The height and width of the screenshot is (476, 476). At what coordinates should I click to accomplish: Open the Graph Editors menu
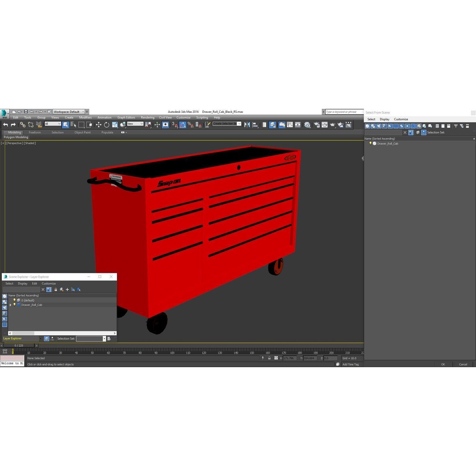(126, 118)
